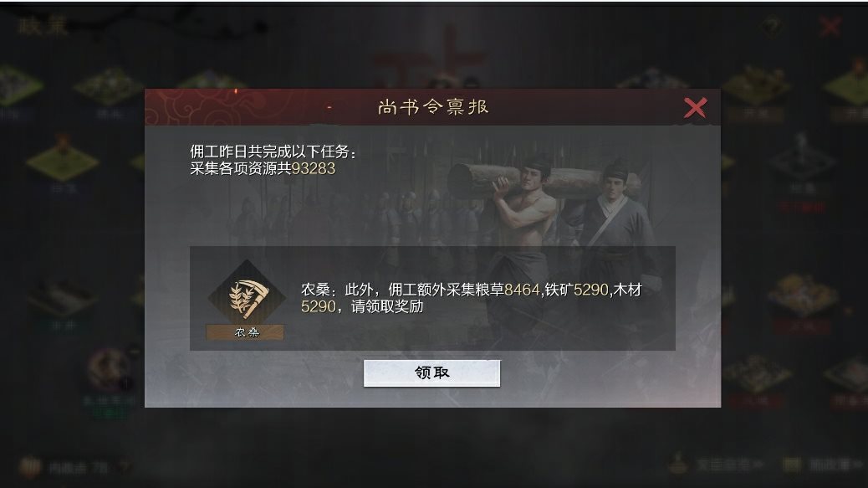Click the dimmed 内政点 icon at bottom left

pos(28,467)
